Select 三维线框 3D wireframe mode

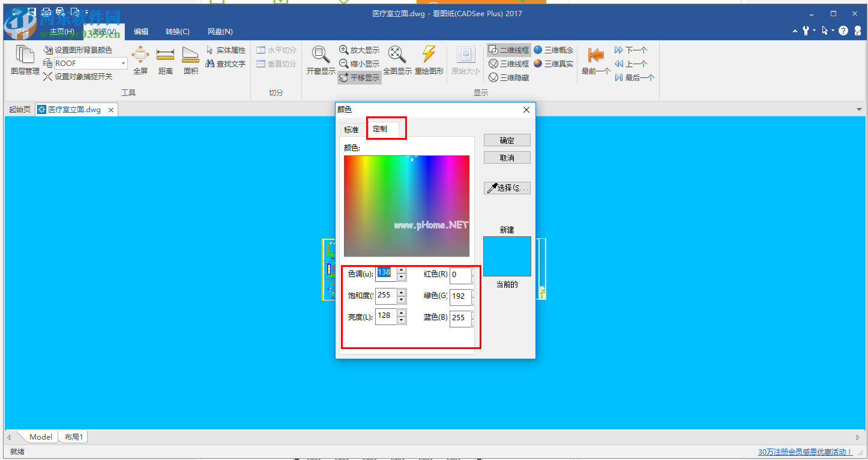(508, 64)
